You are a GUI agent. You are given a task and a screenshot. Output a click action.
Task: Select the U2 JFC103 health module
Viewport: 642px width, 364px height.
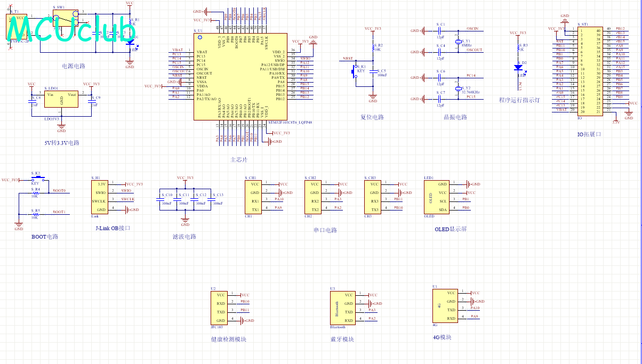click(219, 308)
